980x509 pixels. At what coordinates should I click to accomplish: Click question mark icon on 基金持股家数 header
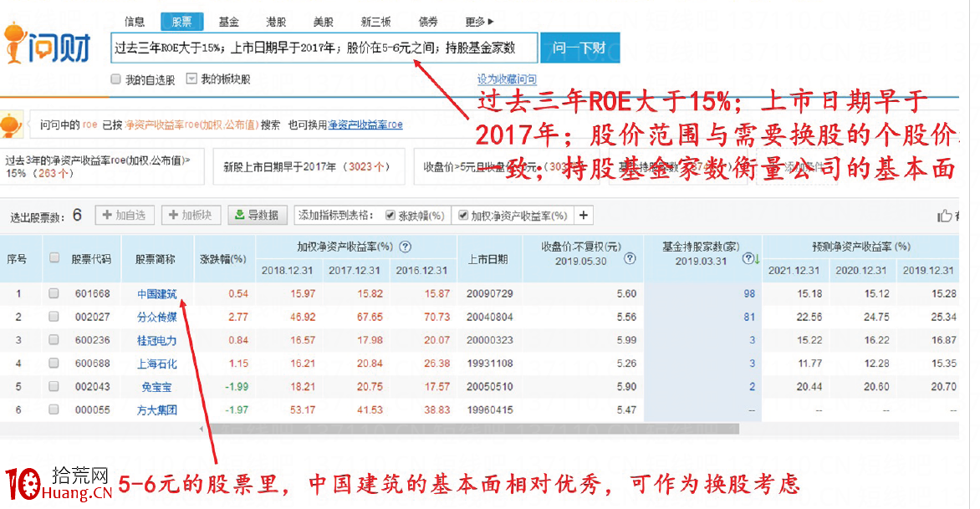click(x=748, y=257)
